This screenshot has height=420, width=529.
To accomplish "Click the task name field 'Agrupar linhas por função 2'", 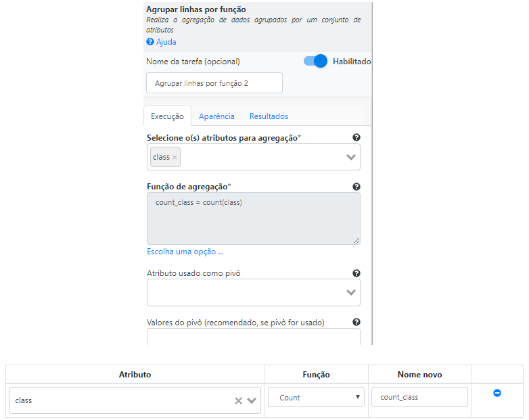I will click(214, 83).
